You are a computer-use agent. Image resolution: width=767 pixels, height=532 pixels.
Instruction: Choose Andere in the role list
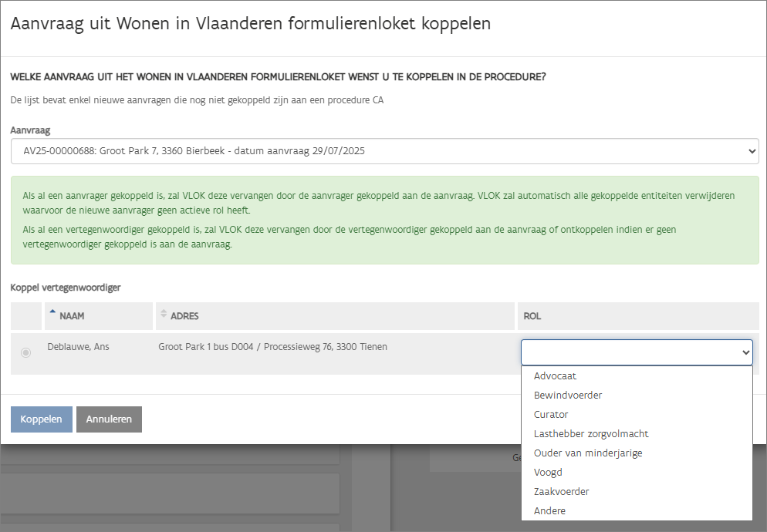tap(549, 511)
